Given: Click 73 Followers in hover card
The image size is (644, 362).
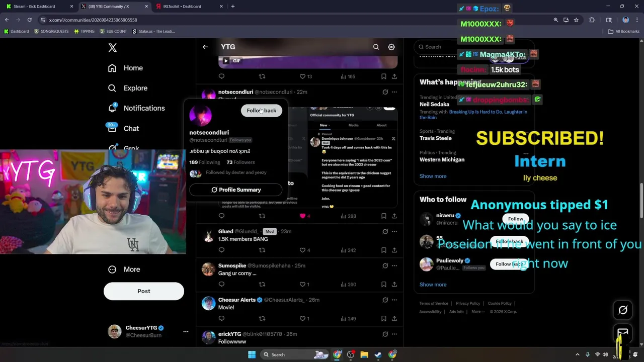Looking at the screenshot, I should coord(240,162).
